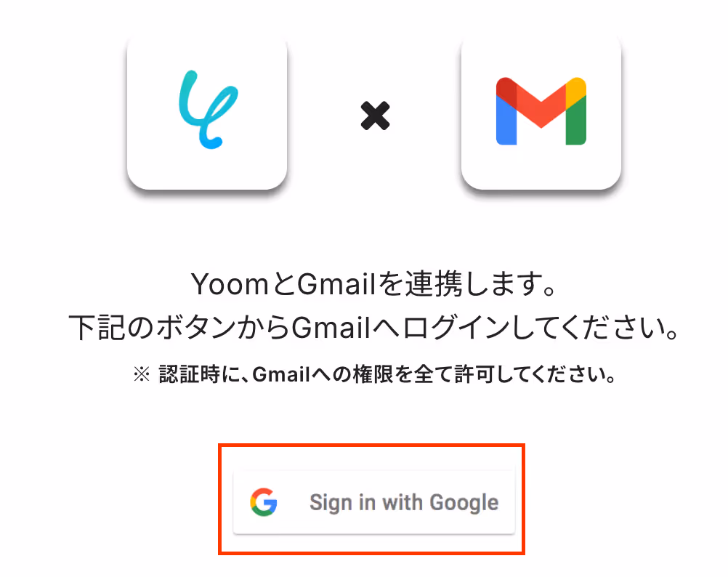
Task: Click the 'Sign in with Google' label text
Action: click(404, 503)
